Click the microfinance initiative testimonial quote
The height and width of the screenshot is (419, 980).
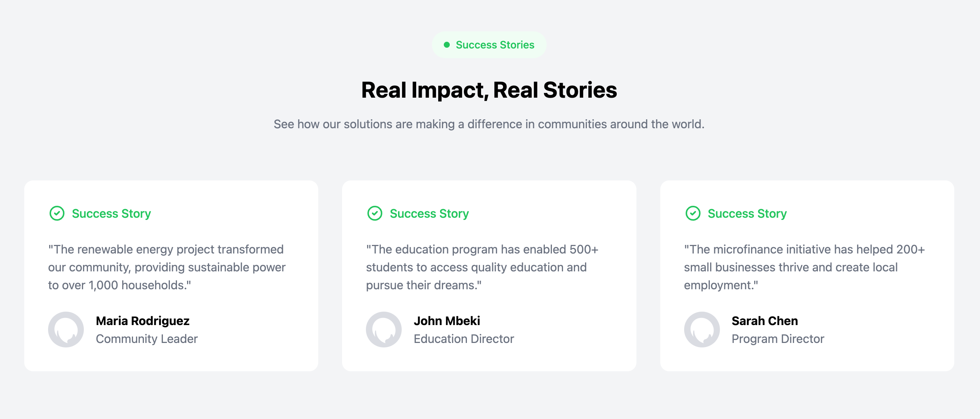click(804, 267)
